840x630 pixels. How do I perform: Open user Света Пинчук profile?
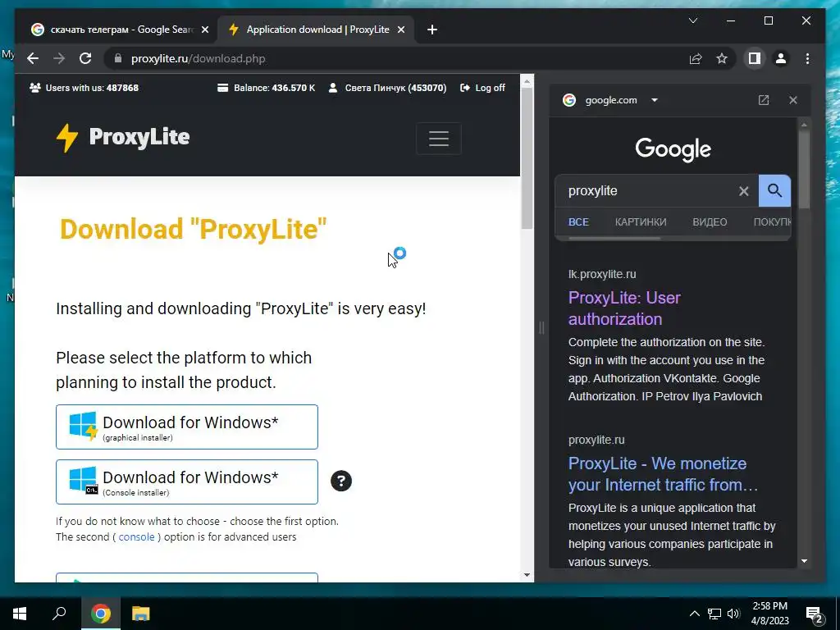(x=387, y=87)
